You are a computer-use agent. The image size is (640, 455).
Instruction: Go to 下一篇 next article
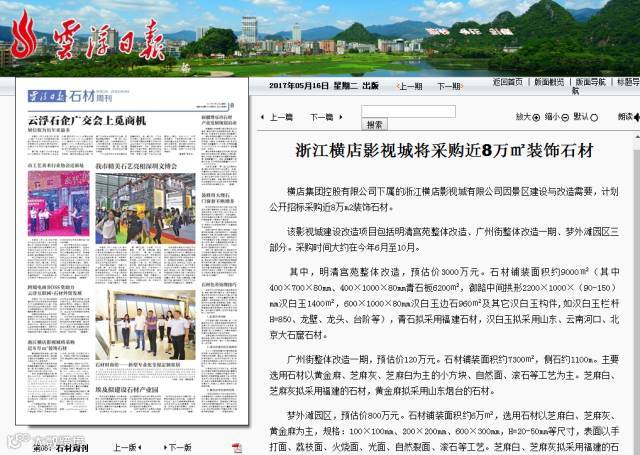[322, 118]
